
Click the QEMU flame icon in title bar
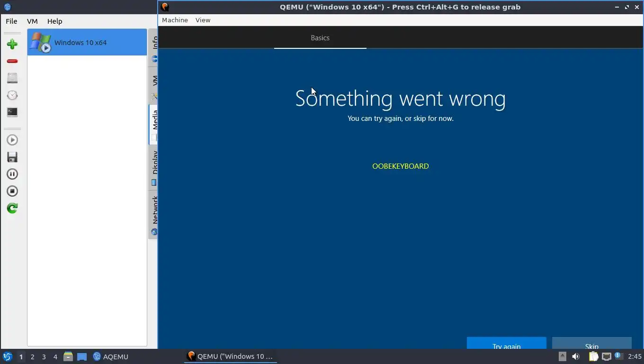(165, 7)
